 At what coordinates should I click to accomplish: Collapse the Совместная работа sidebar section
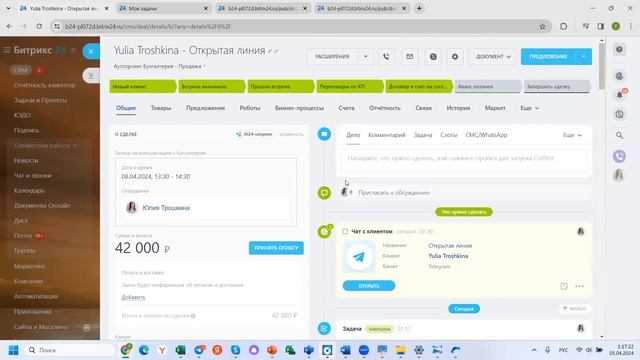point(45,145)
